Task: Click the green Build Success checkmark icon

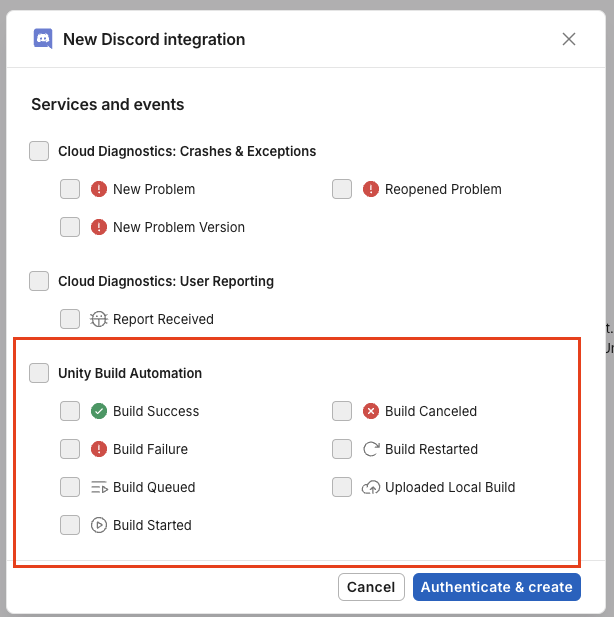Action: coord(99,411)
